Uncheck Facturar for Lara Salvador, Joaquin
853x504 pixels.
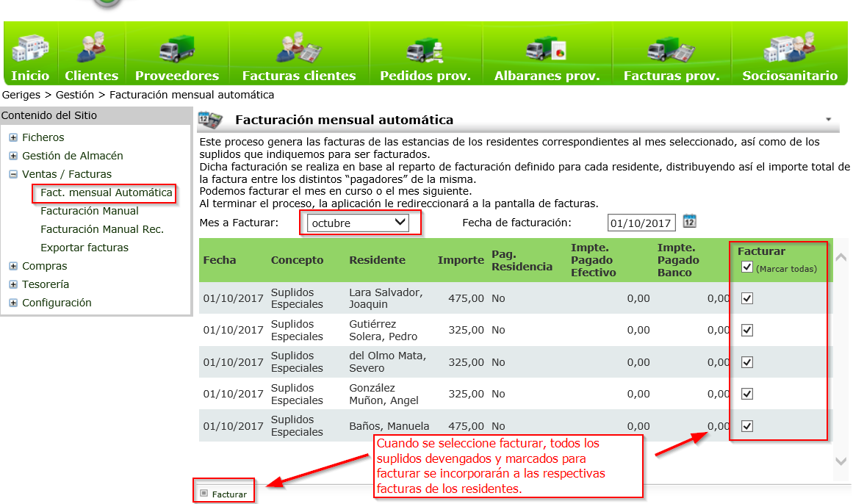[747, 298]
